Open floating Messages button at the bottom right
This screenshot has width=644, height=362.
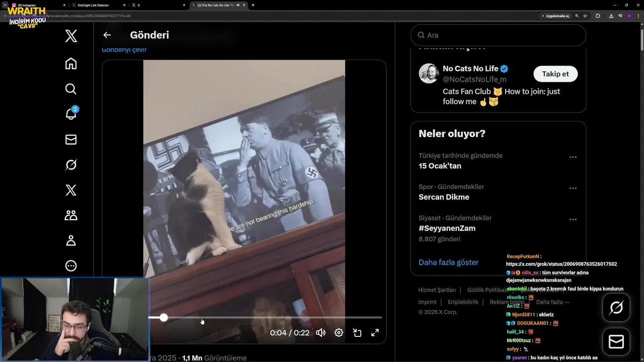coord(616,342)
